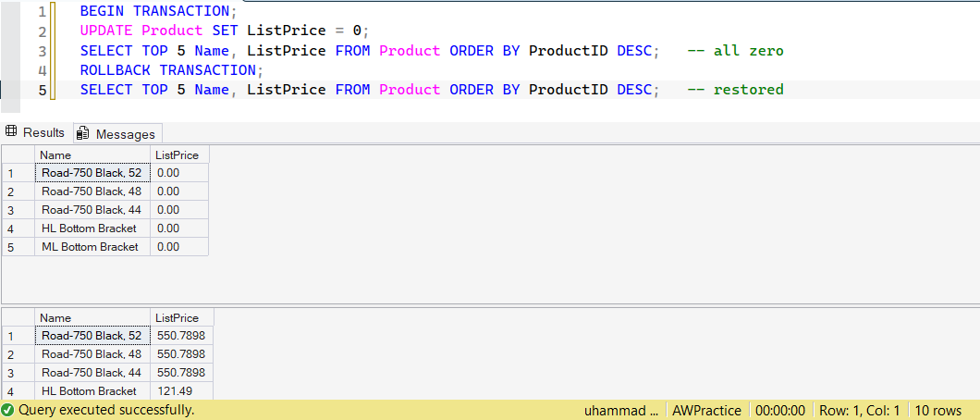Click 550.7898 price of Road-750 Black, 52

(182, 336)
